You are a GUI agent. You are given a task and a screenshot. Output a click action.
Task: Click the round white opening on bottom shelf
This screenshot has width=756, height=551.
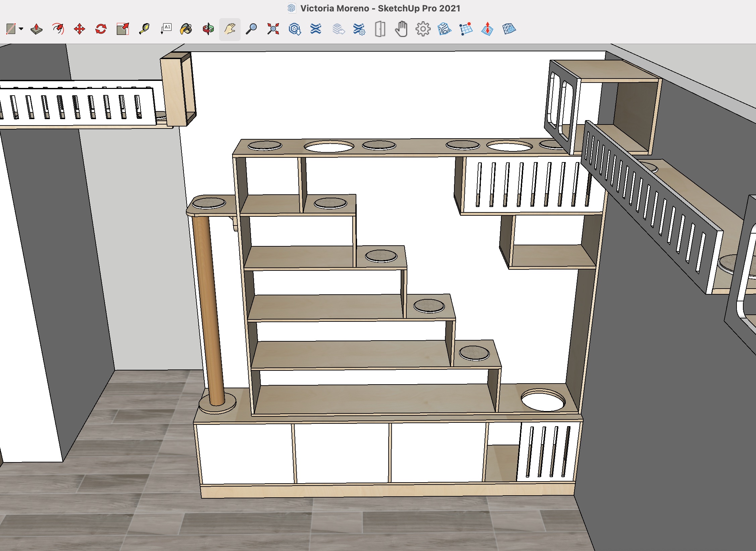click(x=543, y=400)
